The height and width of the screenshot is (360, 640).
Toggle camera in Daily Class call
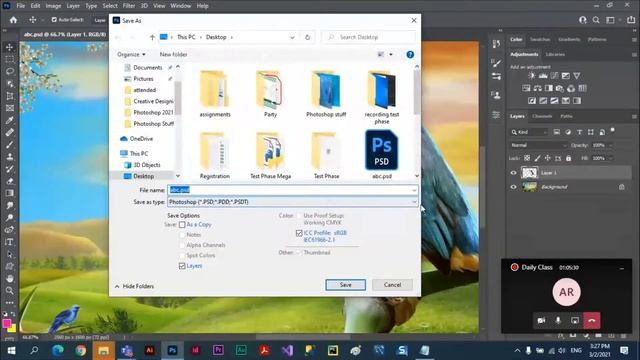(541, 320)
